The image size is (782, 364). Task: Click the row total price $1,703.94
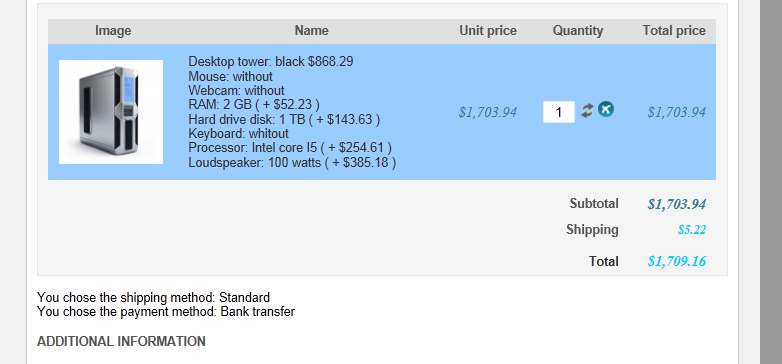coord(676,112)
